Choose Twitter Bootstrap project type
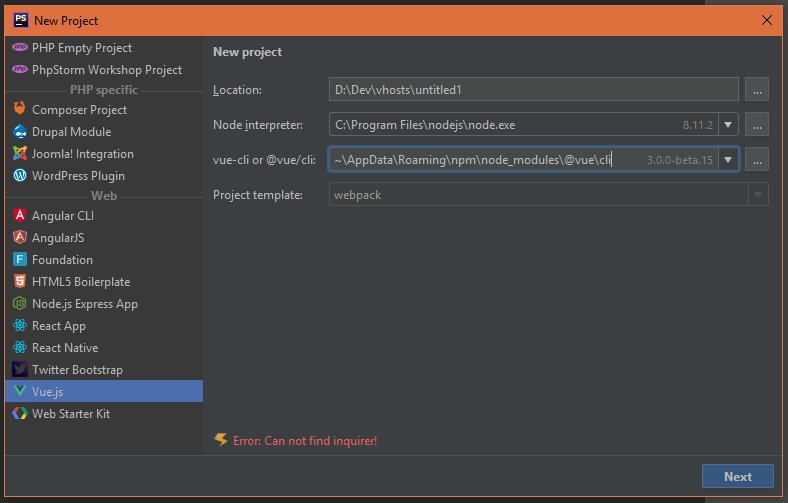Viewport: 788px width, 503px height. point(104,370)
